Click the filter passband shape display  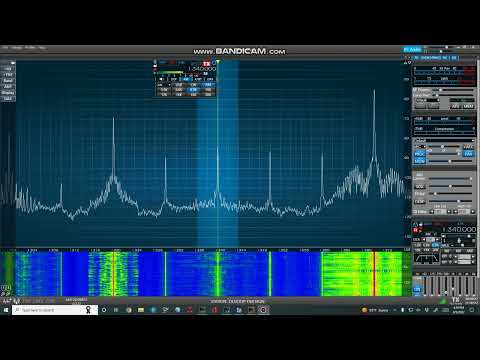(x=426, y=258)
